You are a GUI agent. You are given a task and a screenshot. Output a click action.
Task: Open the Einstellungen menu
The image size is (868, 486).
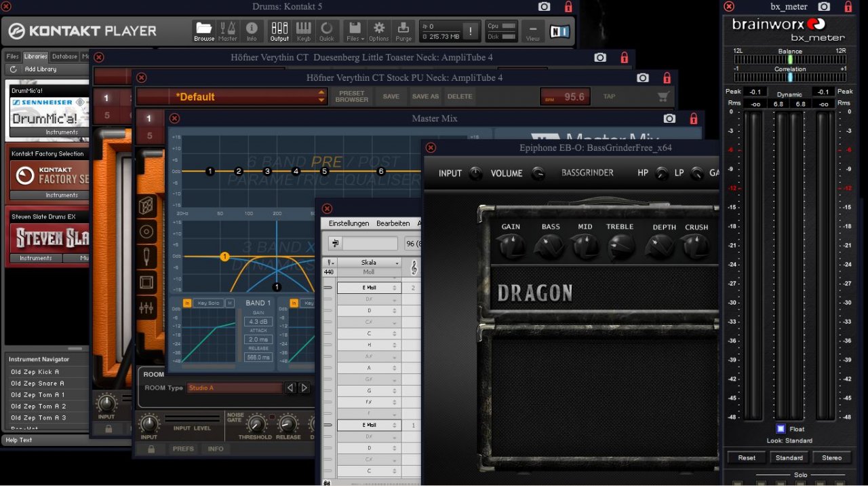[349, 223]
